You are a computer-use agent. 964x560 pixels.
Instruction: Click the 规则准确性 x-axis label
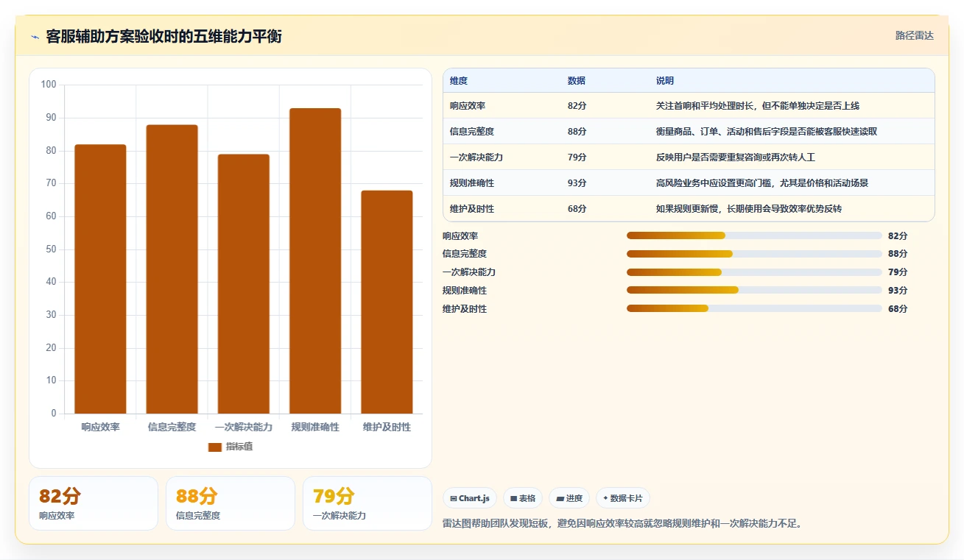(x=315, y=427)
